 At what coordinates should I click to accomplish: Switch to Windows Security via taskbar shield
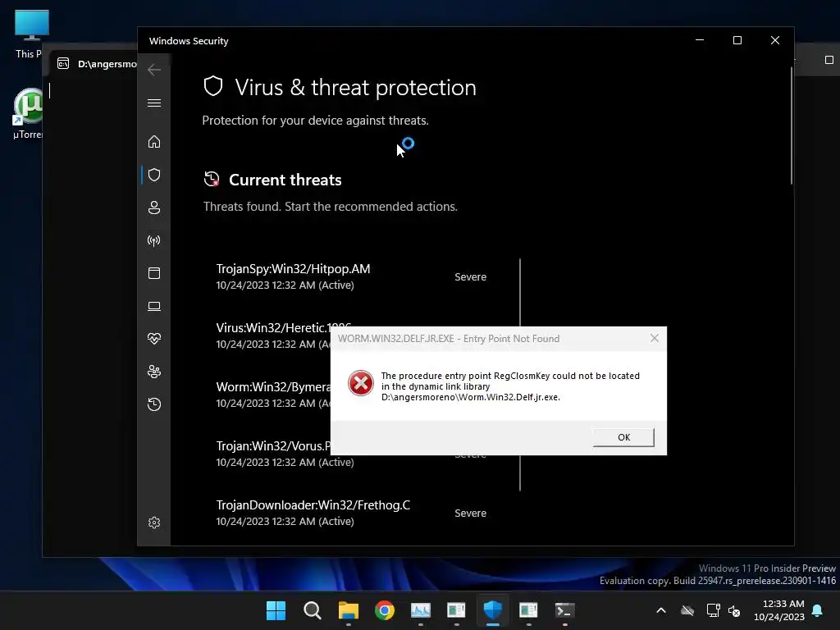click(492, 610)
